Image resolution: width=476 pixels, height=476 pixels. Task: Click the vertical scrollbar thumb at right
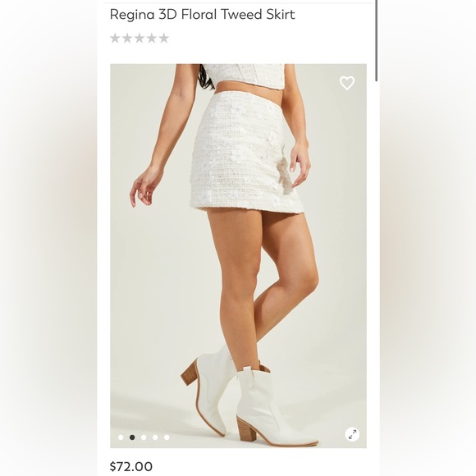[x=377, y=40]
